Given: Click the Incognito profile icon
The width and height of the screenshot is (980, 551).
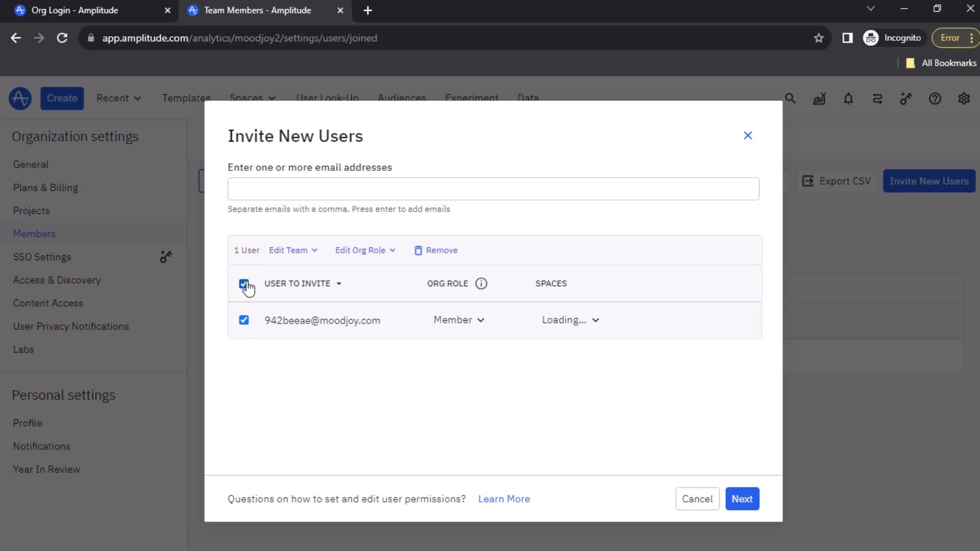Looking at the screenshot, I should tap(893, 38).
